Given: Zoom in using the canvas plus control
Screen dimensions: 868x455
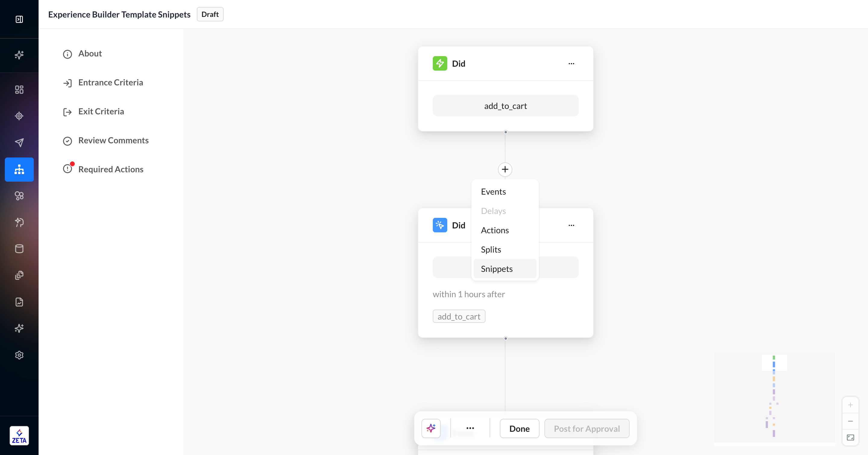Looking at the screenshot, I should [850, 405].
